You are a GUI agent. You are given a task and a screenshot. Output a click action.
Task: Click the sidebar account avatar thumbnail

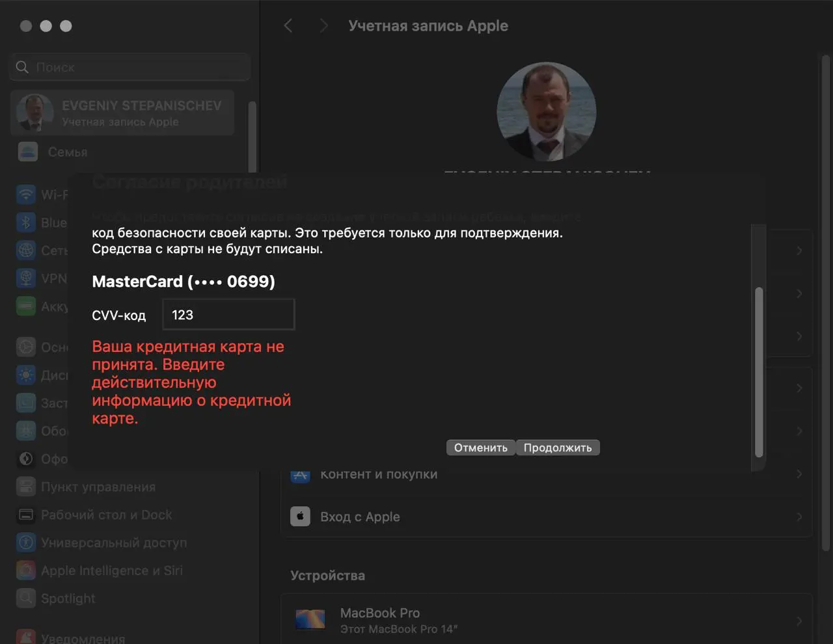click(34, 113)
